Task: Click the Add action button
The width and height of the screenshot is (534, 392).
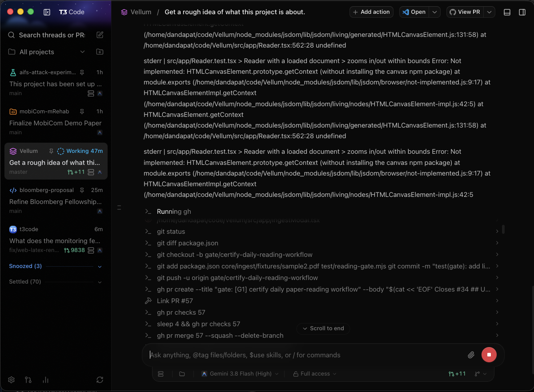Action: [371, 12]
